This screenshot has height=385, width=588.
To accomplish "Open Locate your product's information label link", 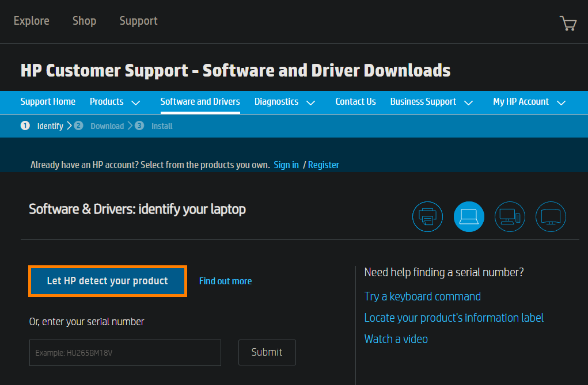I will pyautogui.click(x=454, y=318).
